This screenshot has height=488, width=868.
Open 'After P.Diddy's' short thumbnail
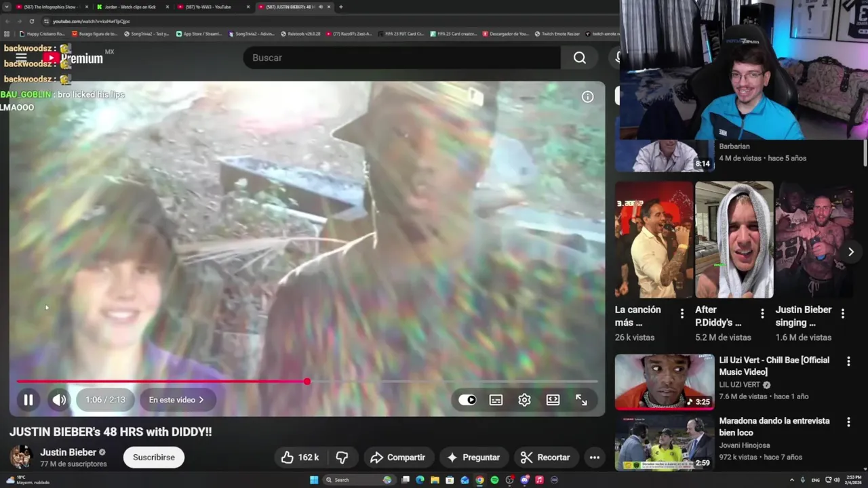(x=734, y=240)
